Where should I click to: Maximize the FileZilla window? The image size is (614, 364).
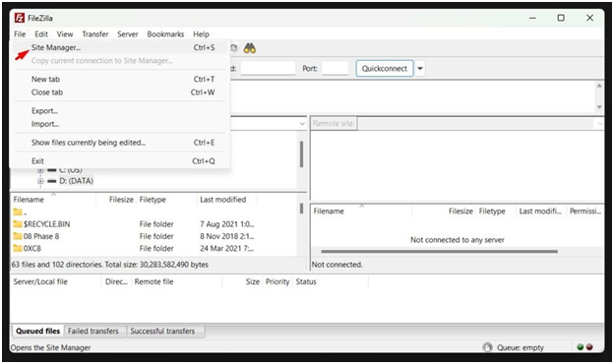click(561, 18)
